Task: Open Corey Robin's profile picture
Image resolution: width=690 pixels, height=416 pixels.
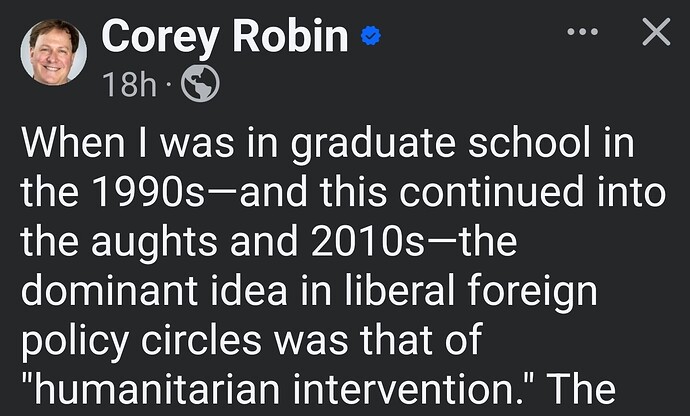Action: click(x=54, y=52)
